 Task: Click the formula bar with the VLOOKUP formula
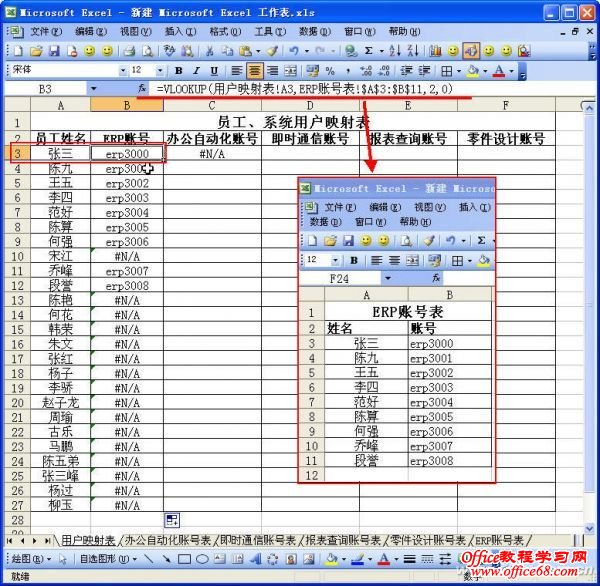[371, 89]
